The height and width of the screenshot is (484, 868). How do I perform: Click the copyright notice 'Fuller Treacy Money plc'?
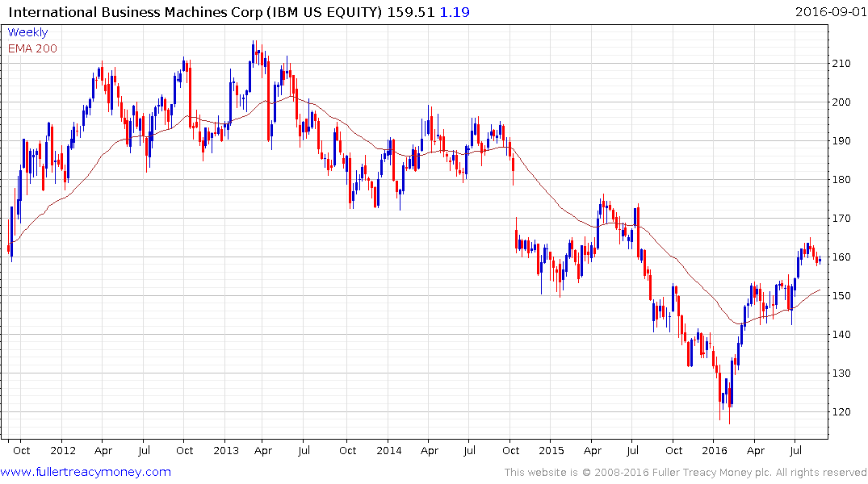[x=711, y=473]
